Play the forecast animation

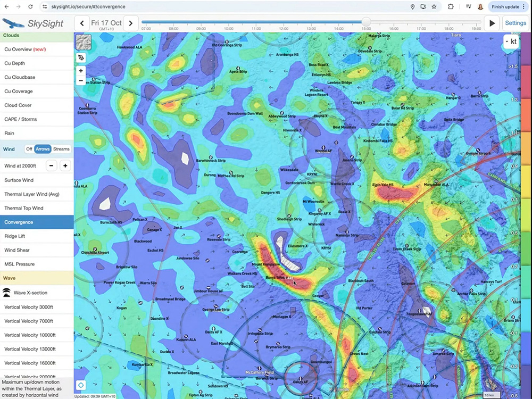[492, 23]
